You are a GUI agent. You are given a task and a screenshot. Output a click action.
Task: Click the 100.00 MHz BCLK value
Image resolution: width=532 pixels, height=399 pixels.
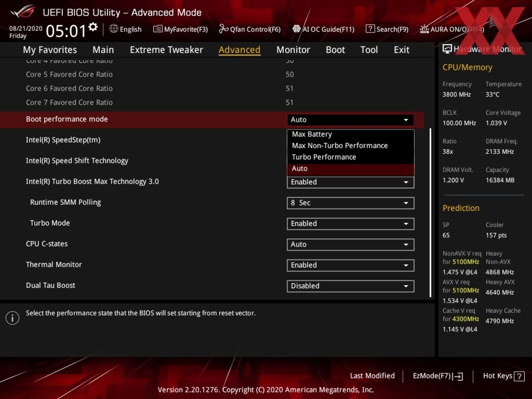[x=459, y=123]
